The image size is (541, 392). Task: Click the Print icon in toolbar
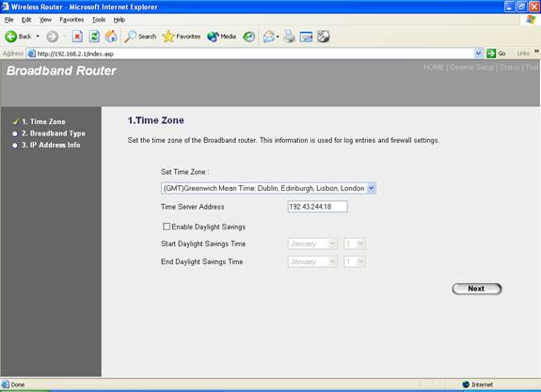289,37
